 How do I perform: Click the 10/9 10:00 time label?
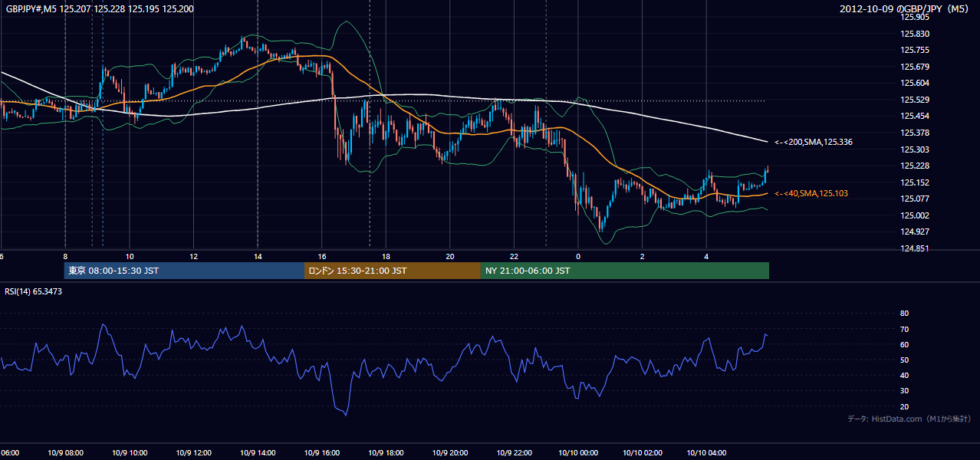point(130,453)
